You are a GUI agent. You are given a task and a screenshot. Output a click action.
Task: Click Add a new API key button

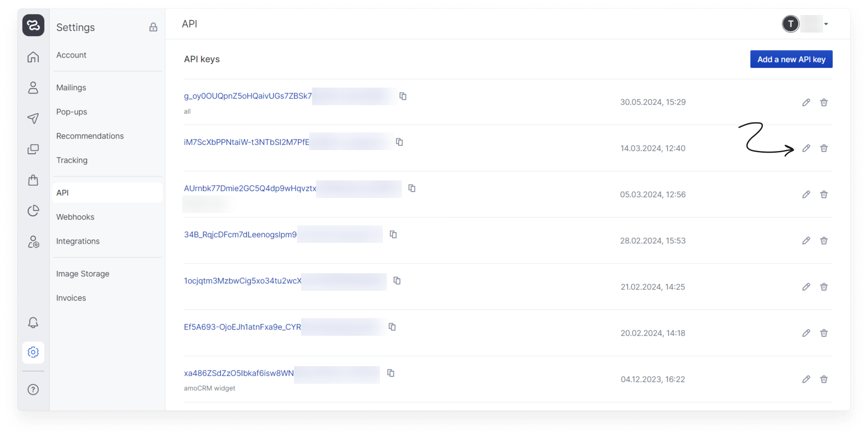coord(791,59)
